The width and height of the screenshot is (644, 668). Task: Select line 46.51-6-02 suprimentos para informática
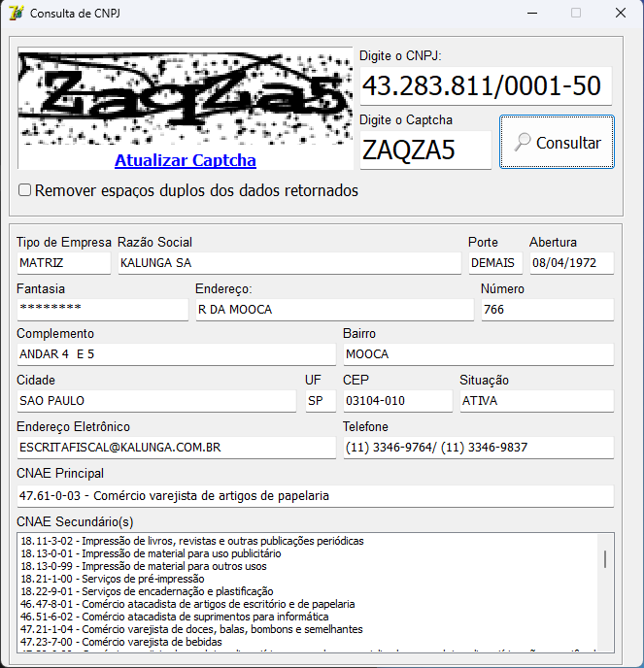[x=174, y=617]
